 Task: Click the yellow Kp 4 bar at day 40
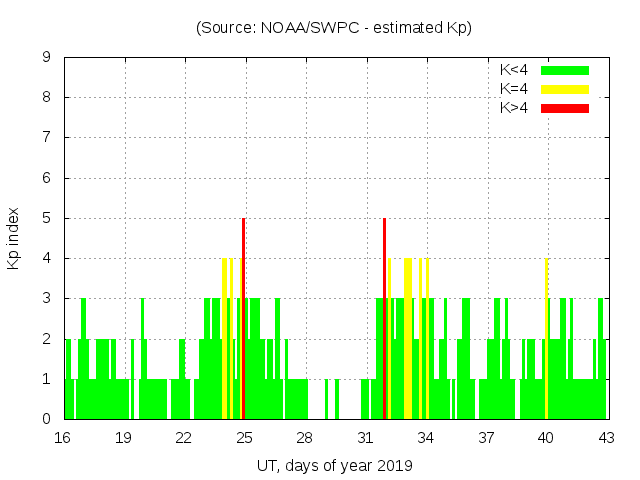click(x=546, y=340)
